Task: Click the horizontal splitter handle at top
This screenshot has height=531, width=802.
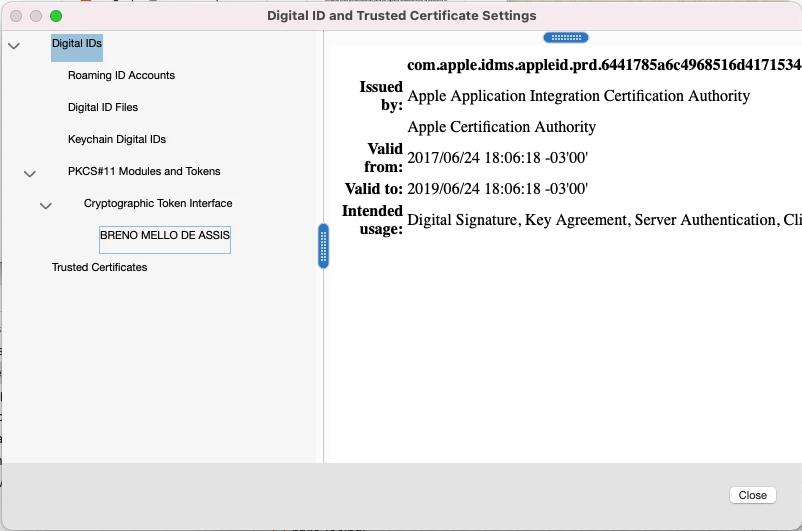Action: click(566, 37)
